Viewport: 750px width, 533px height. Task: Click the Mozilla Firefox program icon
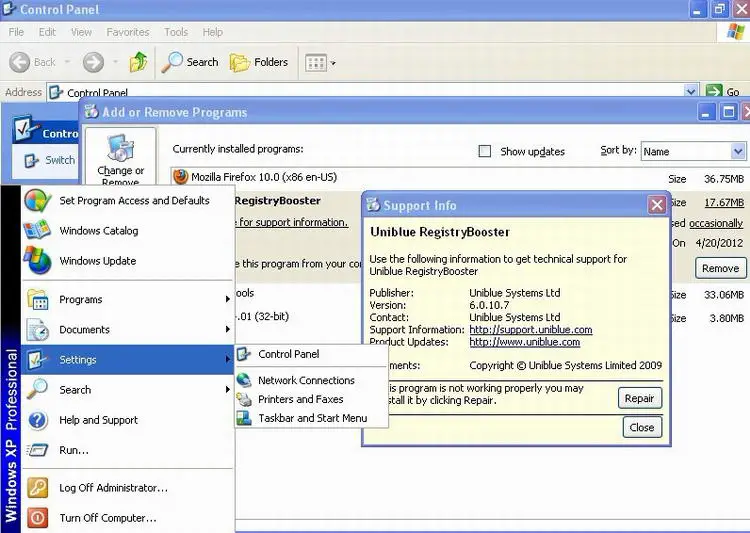[180, 177]
